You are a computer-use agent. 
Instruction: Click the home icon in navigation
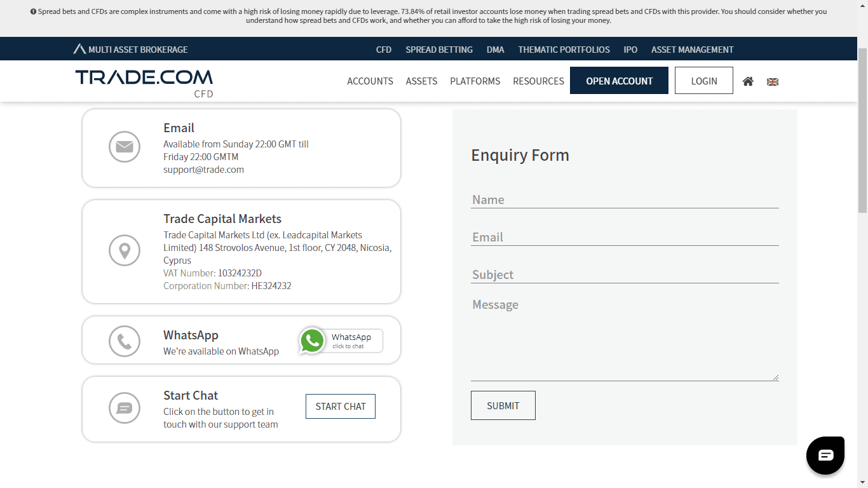coord(748,81)
